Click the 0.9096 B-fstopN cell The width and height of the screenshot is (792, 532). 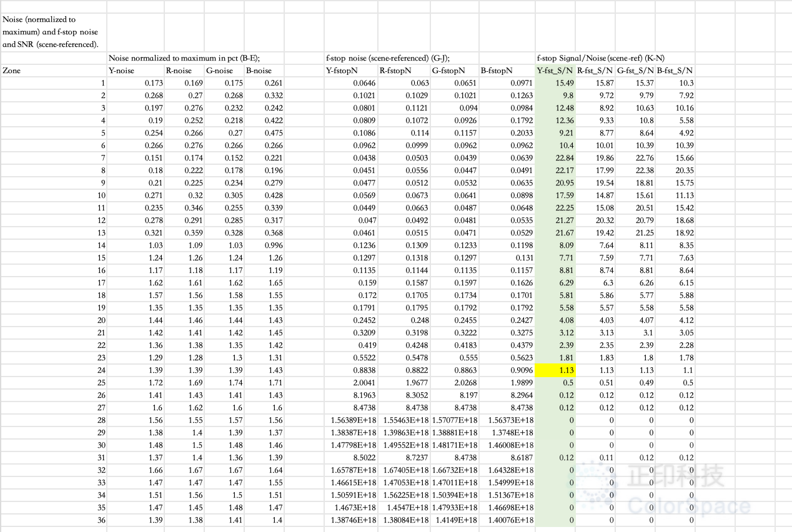click(507, 370)
